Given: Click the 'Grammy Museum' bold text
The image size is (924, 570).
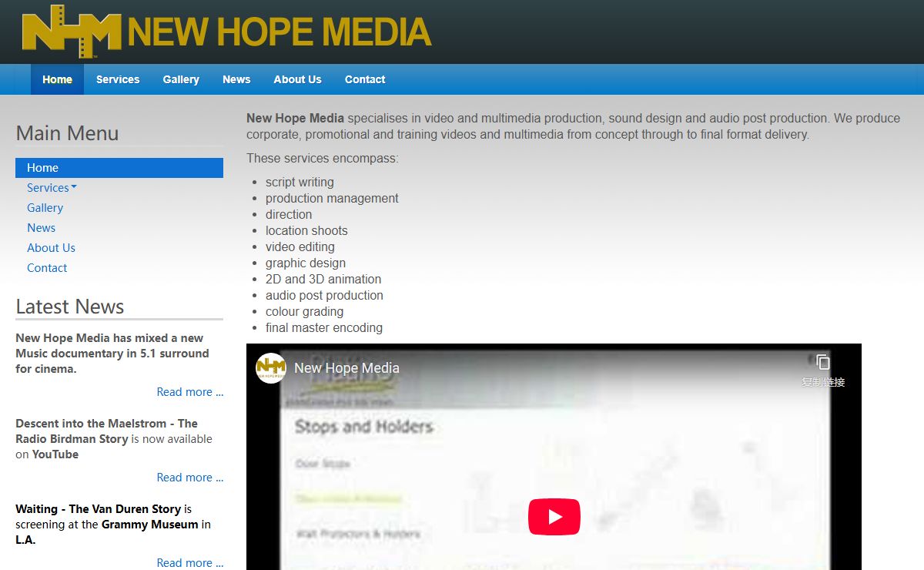Looking at the screenshot, I should pyautogui.click(x=150, y=525).
